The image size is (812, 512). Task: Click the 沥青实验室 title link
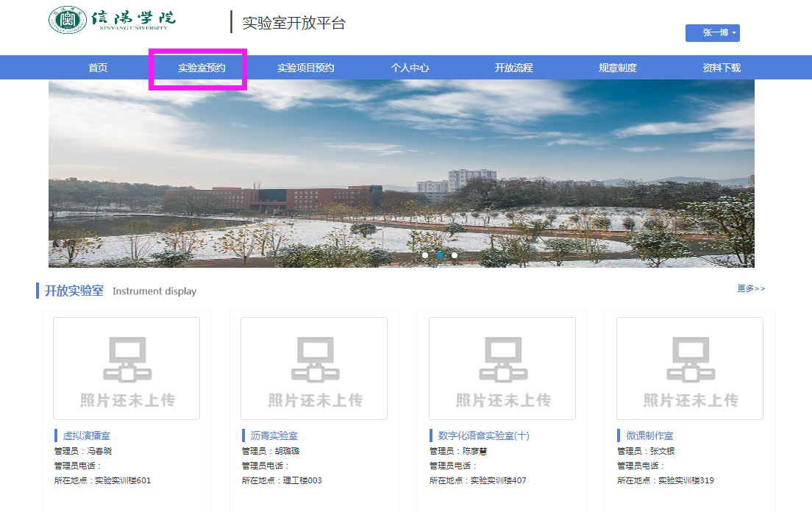coord(274,435)
